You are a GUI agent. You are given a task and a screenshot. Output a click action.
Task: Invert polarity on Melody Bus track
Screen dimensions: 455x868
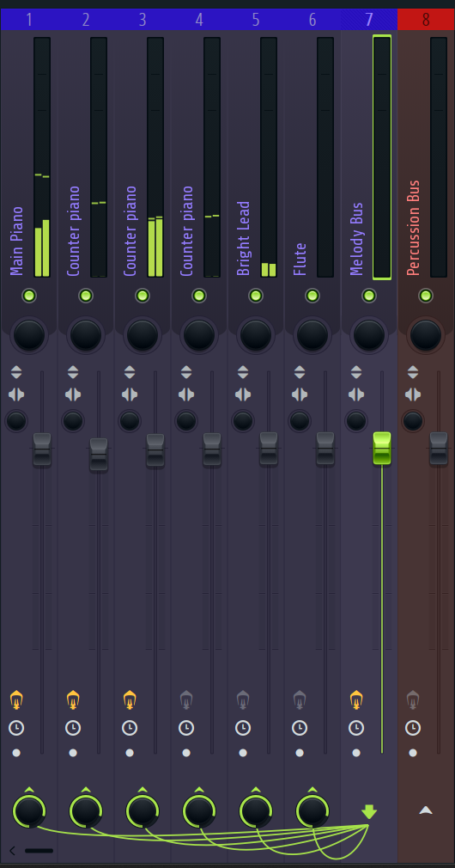356,372
